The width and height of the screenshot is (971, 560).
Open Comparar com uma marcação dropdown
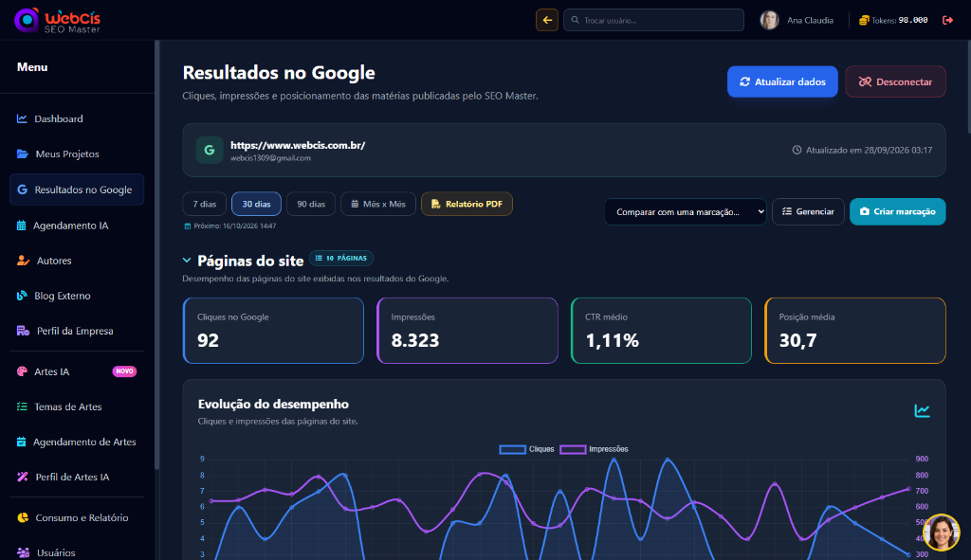685,211
